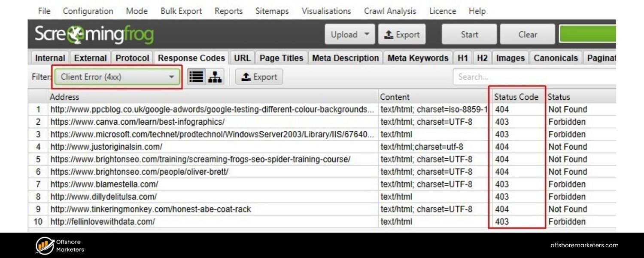This screenshot has height=258, width=644.
Task: Open the Bulk Export menu
Action: click(x=181, y=11)
